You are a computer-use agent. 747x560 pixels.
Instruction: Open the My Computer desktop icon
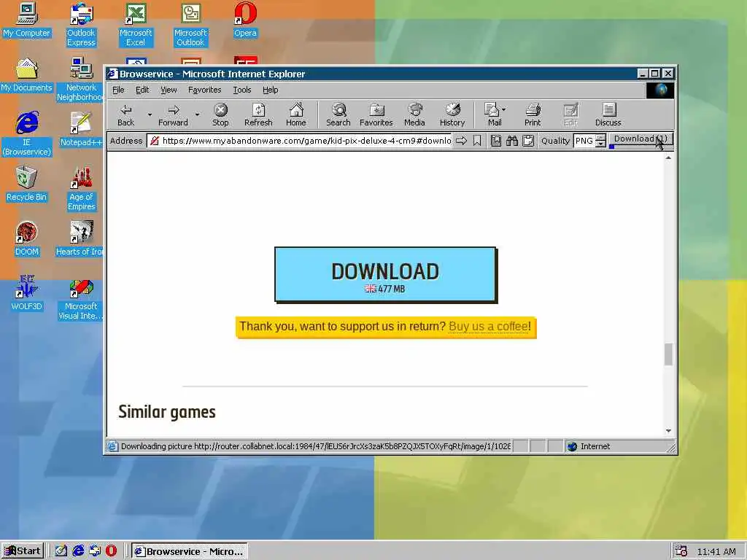(27, 20)
